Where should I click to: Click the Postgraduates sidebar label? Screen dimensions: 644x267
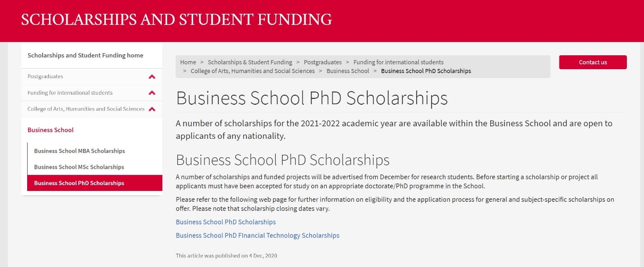(x=45, y=77)
